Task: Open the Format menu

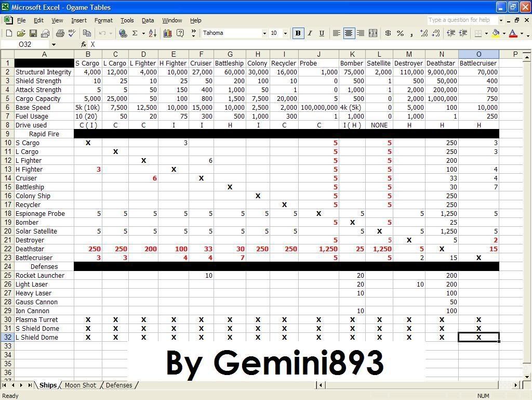Action: pyautogui.click(x=103, y=20)
